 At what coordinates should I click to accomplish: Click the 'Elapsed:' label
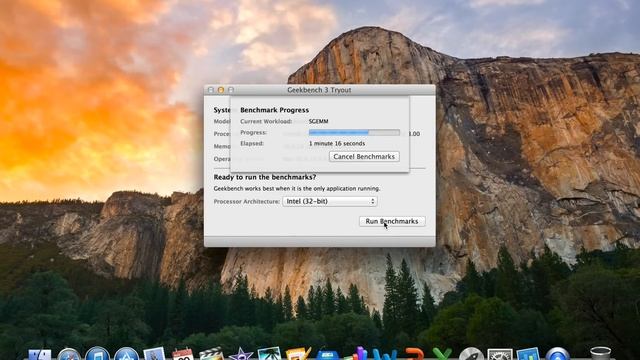[x=252, y=144]
